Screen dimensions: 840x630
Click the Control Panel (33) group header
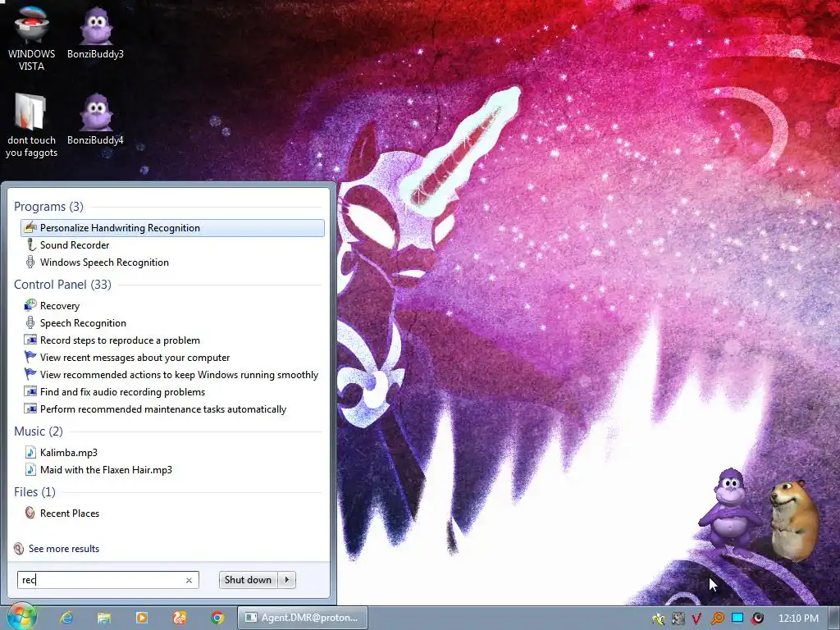pyautogui.click(x=62, y=284)
